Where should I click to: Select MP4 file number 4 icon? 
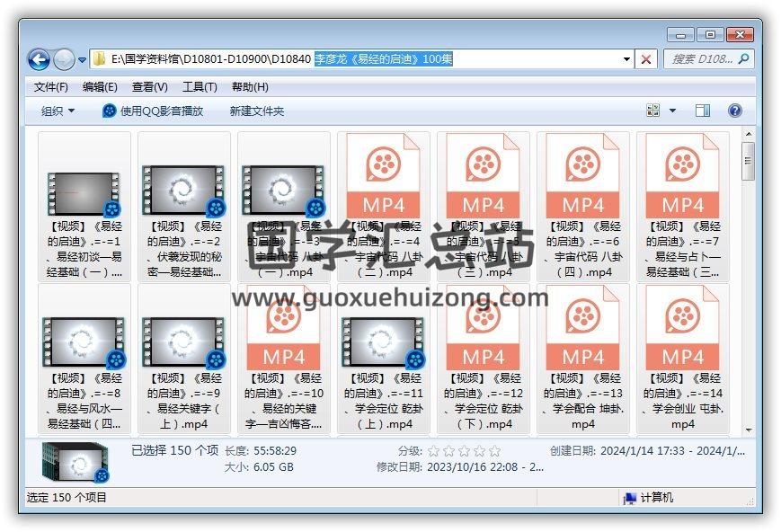click(384, 176)
